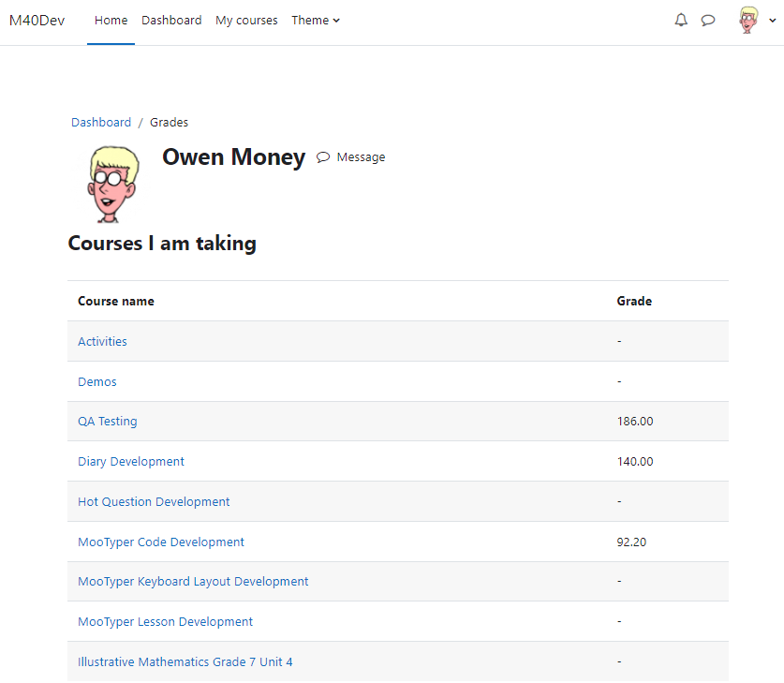Image resolution: width=784 pixels, height=683 pixels.
Task: Click the M40Dev site name
Action: [37, 21]
